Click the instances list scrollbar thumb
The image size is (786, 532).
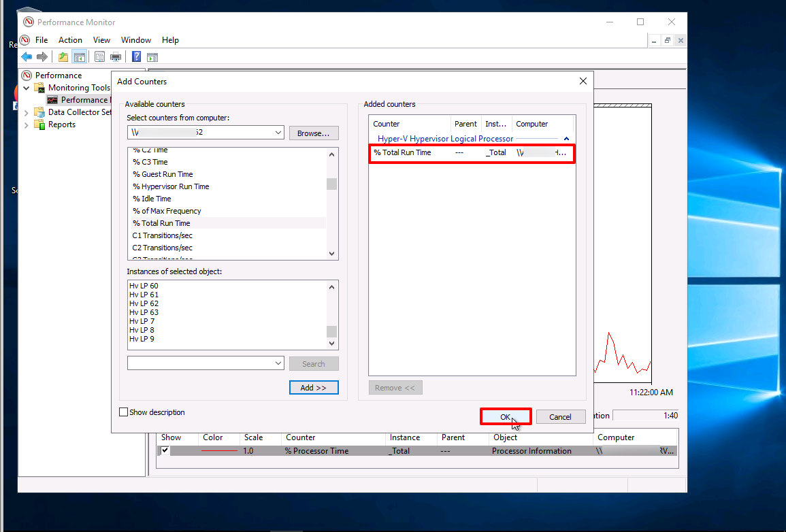click(332, 331)
